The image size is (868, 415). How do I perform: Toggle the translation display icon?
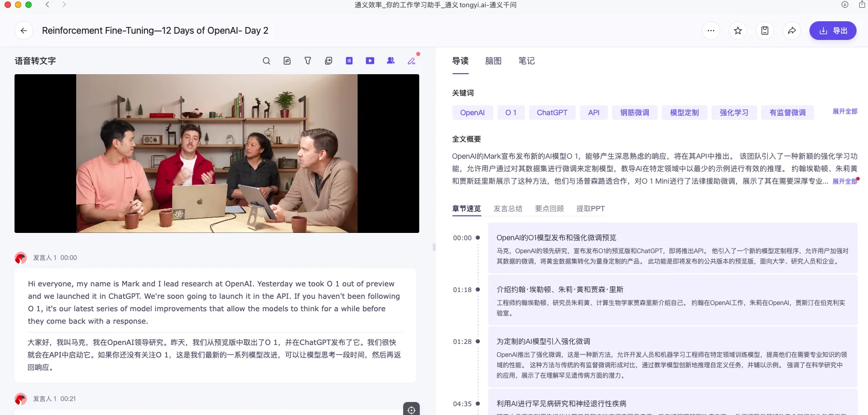click(x=349, y=61)
